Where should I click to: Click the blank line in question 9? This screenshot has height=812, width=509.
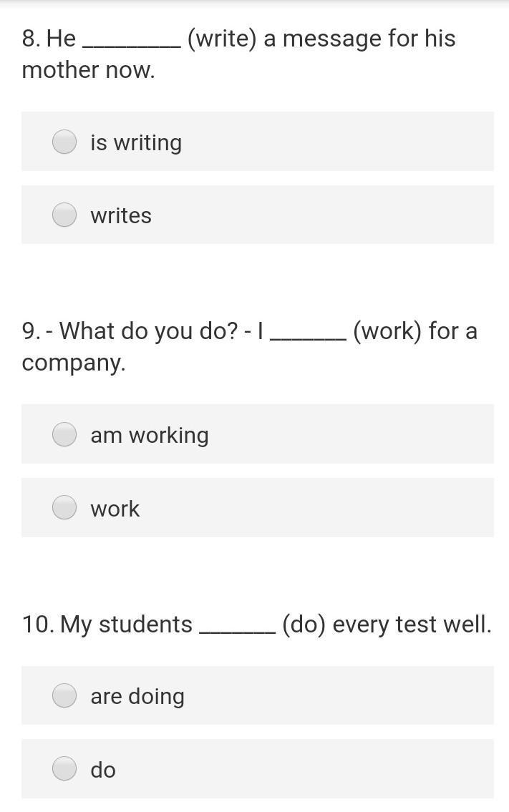coord(309,339)
